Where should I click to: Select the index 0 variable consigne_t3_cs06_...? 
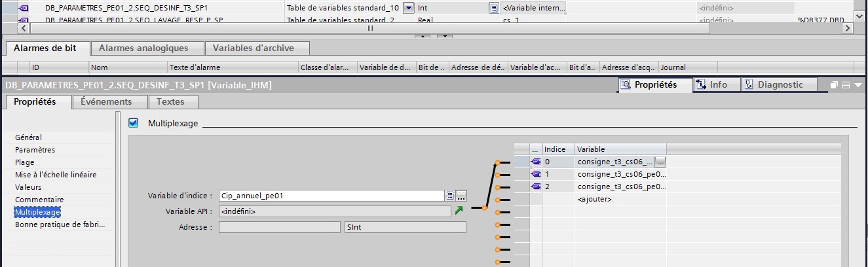tap(615, 162)
